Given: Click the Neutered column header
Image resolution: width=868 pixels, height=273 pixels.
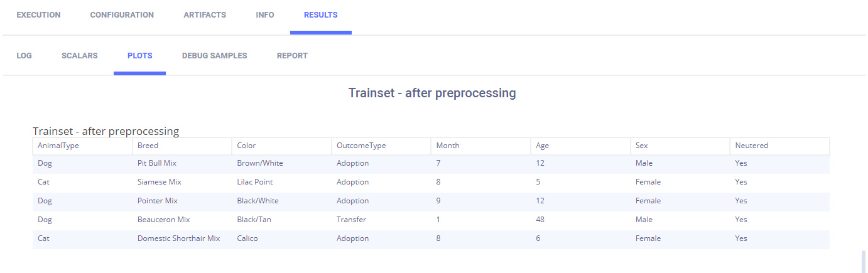Looking at the screenshot, I should point(752,146).
